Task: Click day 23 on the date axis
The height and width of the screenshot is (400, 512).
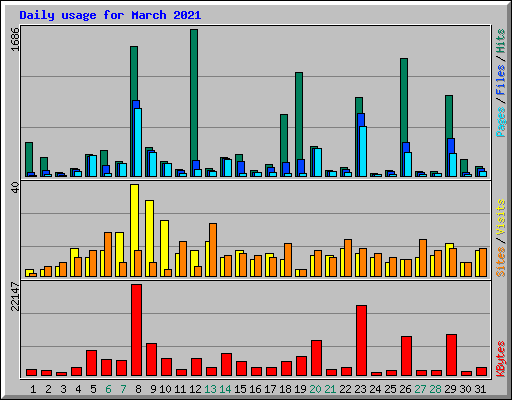Action: pyautogui.click(x=360, y=389)
